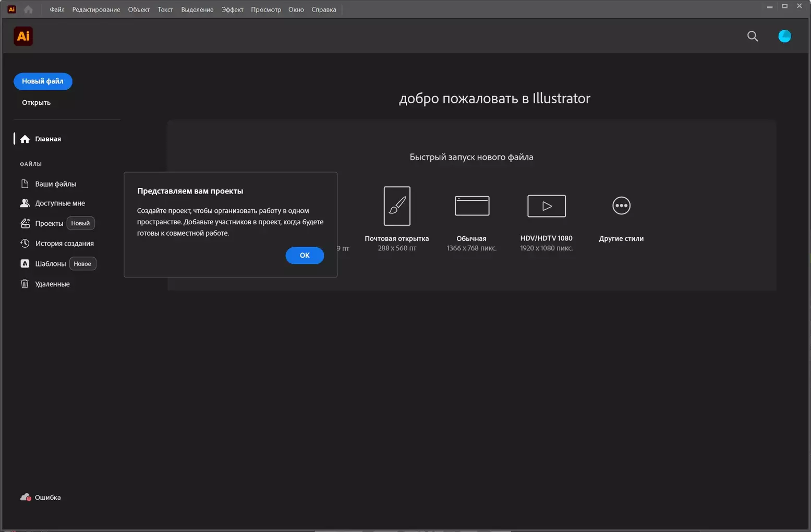The height and width of the screenshot is (532, 811).
Task: Open Шаблоны in the sidebar
Action: 50,264
